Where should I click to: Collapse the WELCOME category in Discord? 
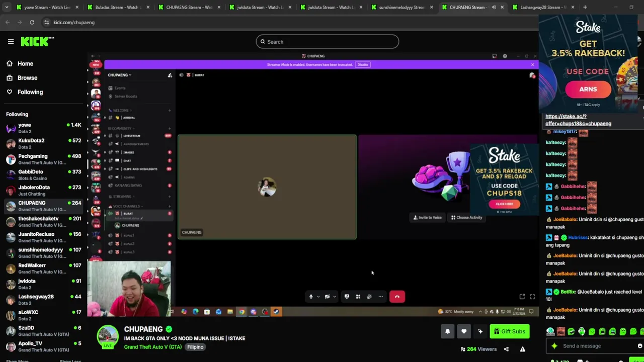(121, 110)
